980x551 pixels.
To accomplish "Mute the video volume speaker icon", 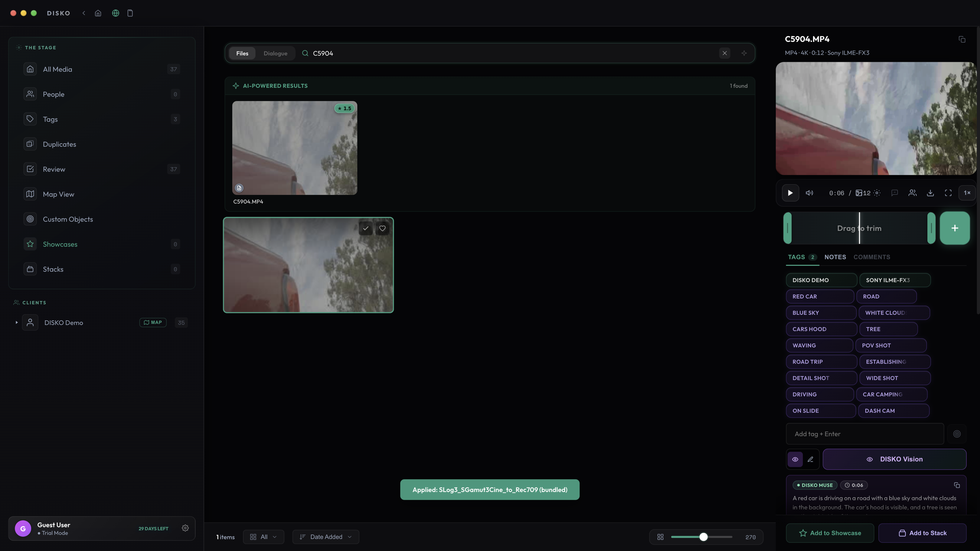I will pos(809,193).
